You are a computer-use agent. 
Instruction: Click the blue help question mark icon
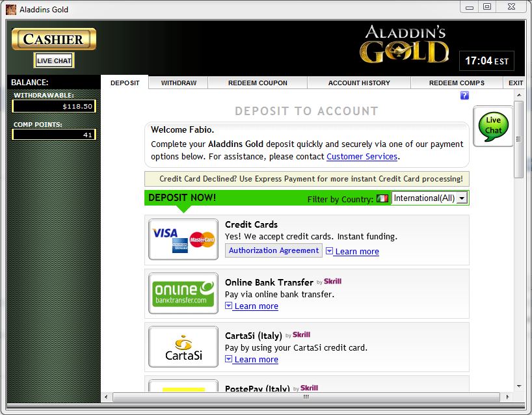coord(464,96)
